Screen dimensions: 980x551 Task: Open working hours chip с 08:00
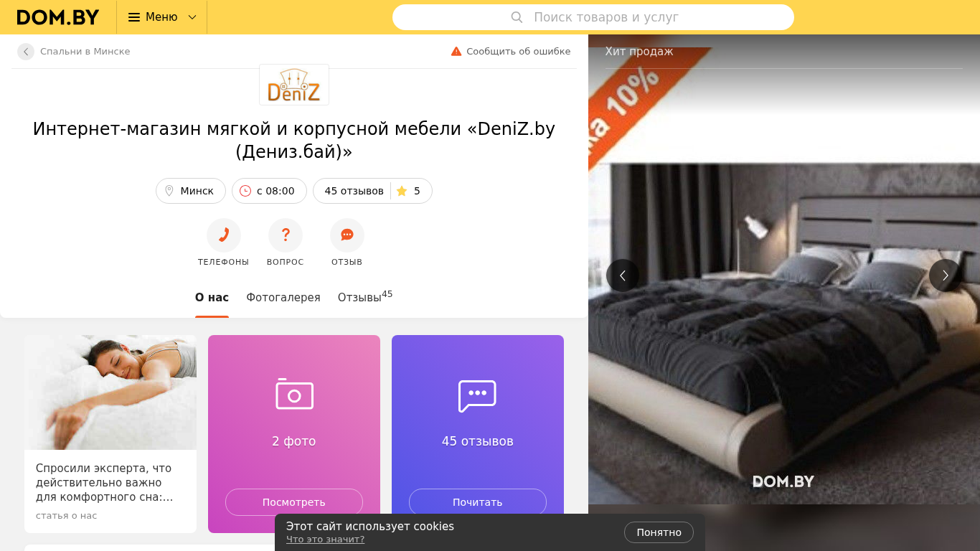click(269, 191)
